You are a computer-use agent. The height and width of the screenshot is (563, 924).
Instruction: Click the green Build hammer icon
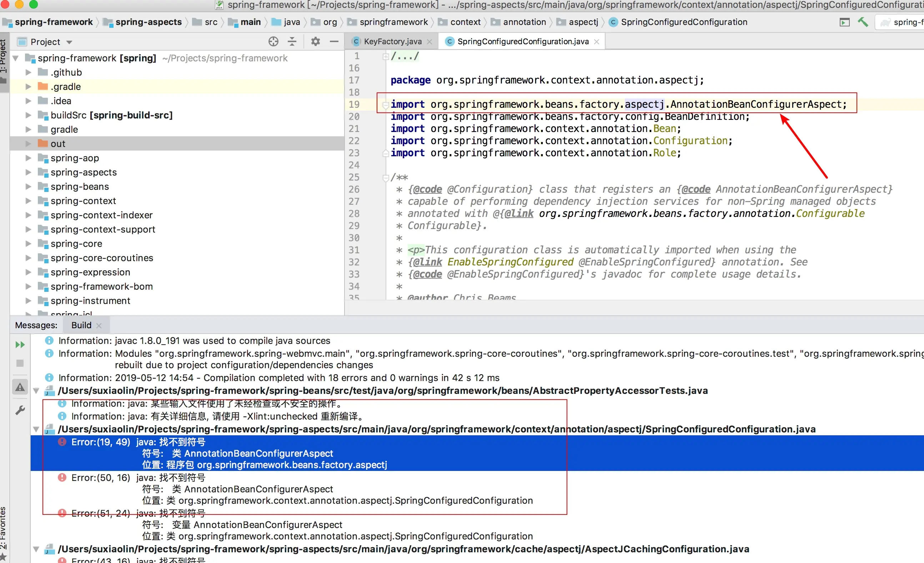coord(863,22)
